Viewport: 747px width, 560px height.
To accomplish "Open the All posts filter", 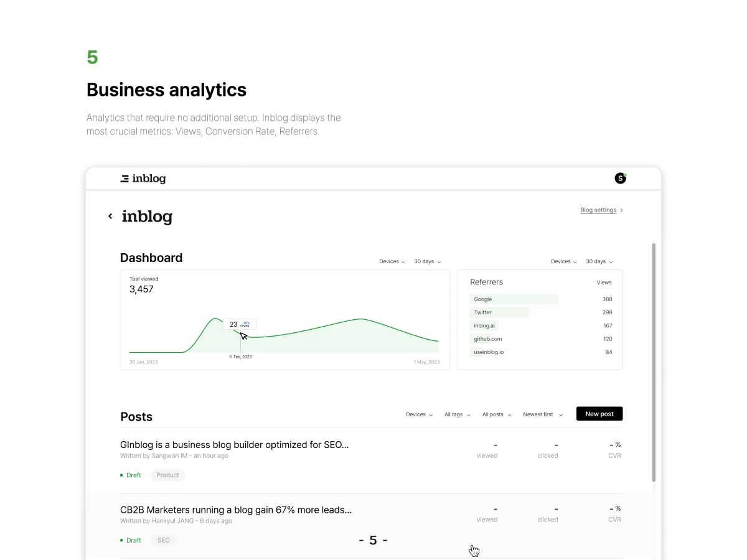I will 497,414.
